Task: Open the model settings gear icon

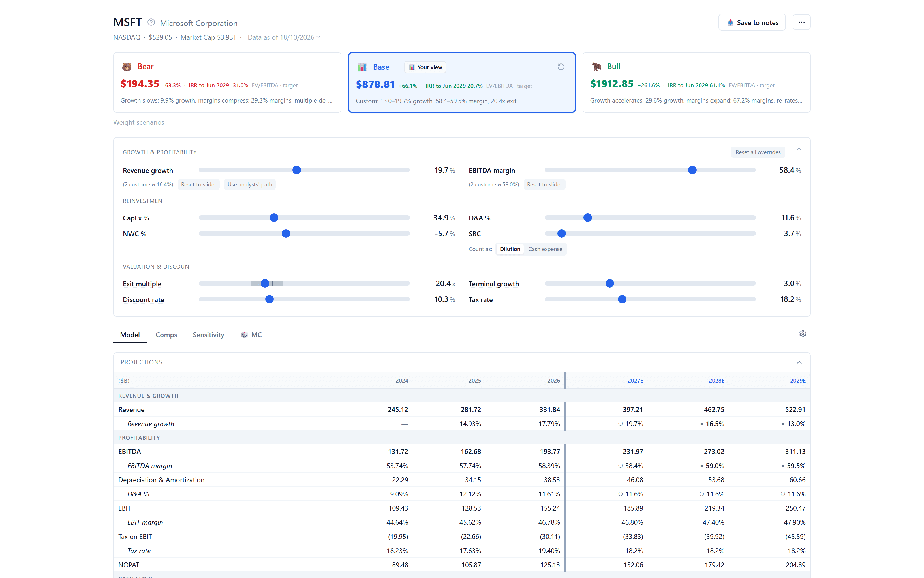Action: click(x=803, y=334)
